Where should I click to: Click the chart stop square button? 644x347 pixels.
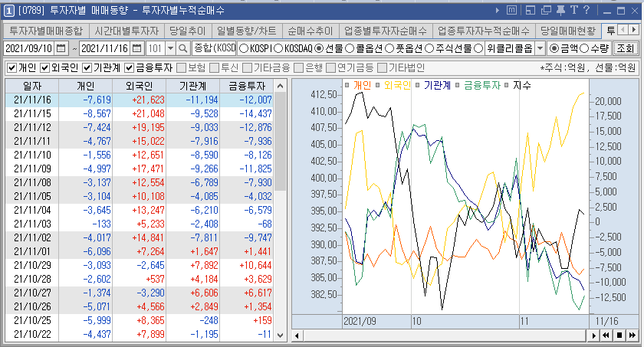tap(619, 336)
